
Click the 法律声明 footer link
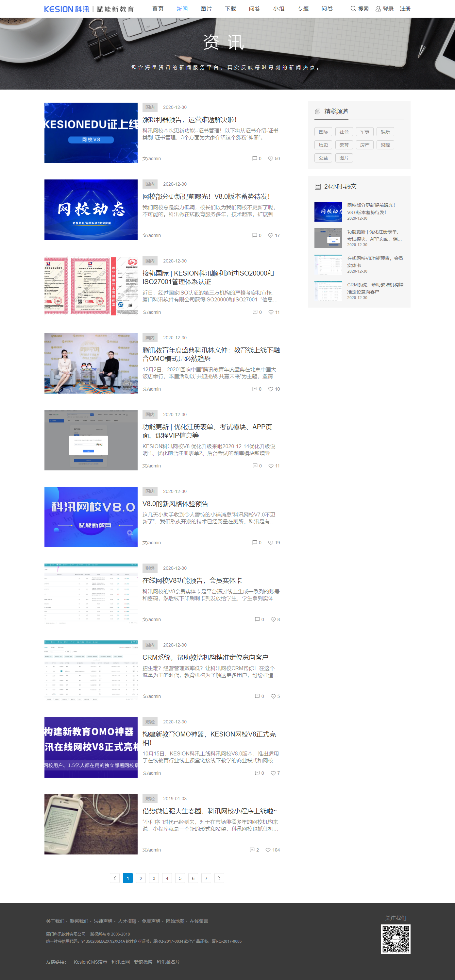pyautogui.click(x=103, y=921)
